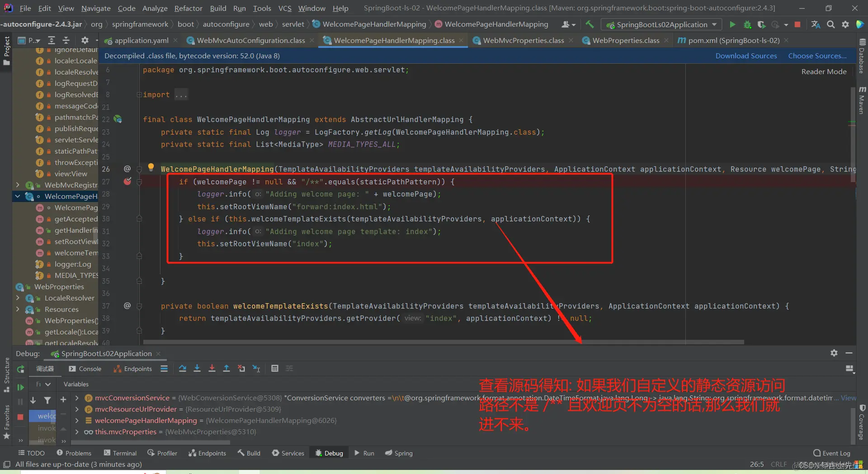
Task: Expand the mvcConversionService variable
Action: [77, 398]
